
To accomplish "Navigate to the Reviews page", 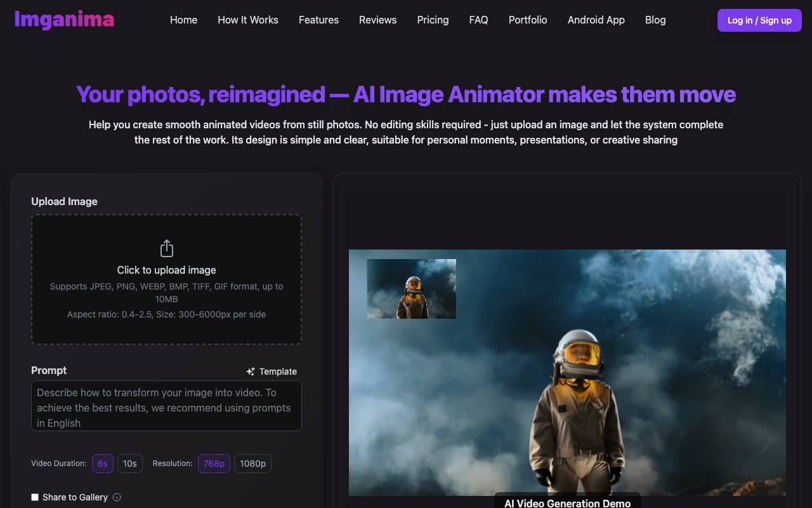I will tap(377, 20).
